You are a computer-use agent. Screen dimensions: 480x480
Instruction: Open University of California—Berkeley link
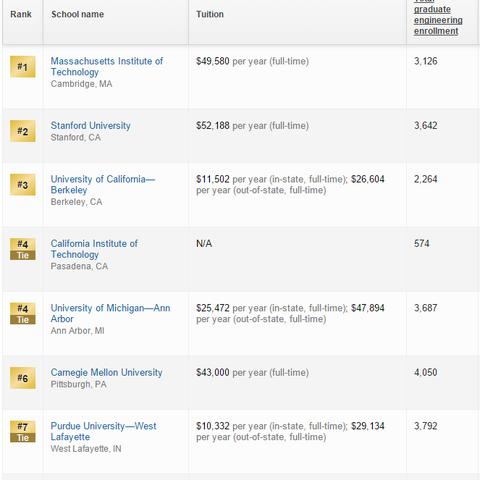click(103, 185)
